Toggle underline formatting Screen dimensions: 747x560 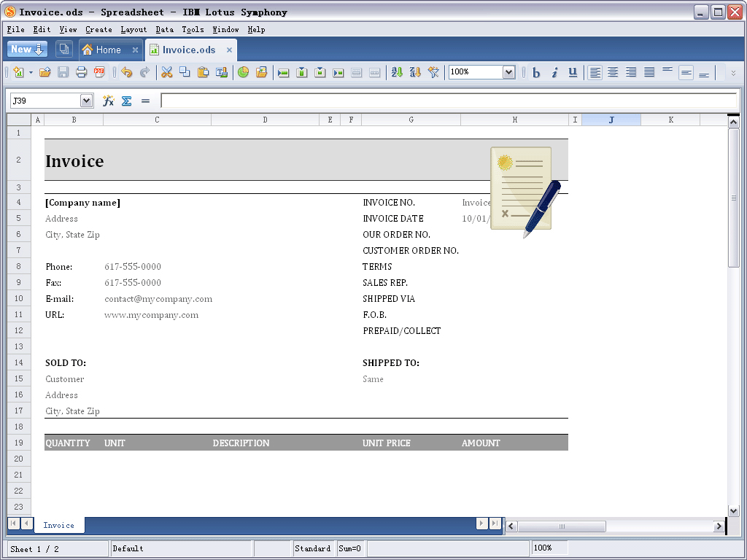coord(572,72)
